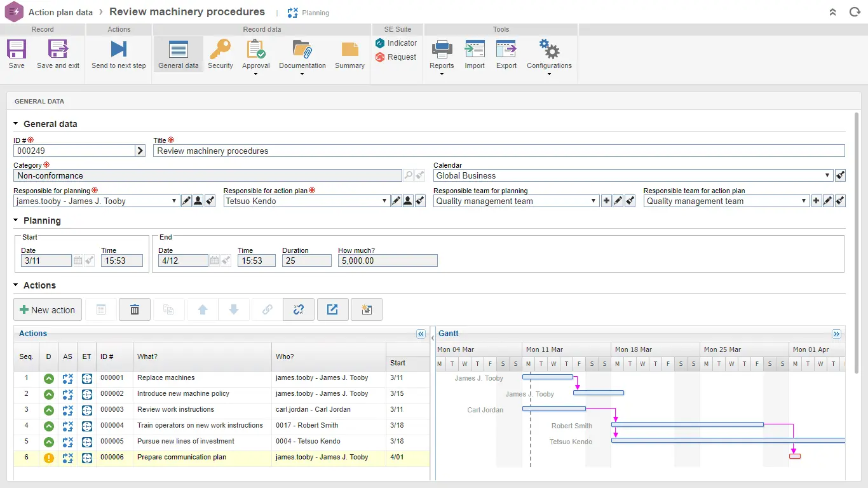Click the unlink actions broken-chain icon
868x488 pixels.
[x=299, y=309]
